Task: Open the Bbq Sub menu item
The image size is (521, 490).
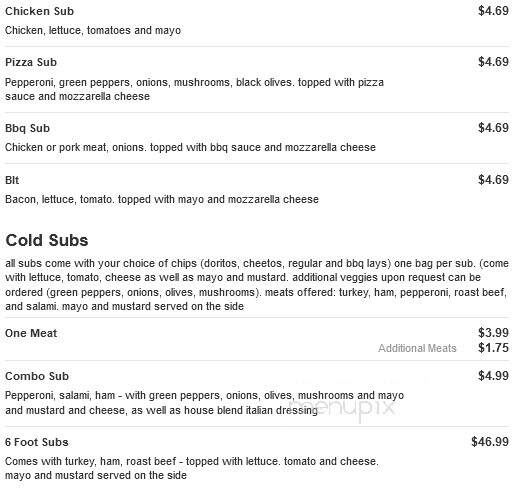Action: (27, 128)
